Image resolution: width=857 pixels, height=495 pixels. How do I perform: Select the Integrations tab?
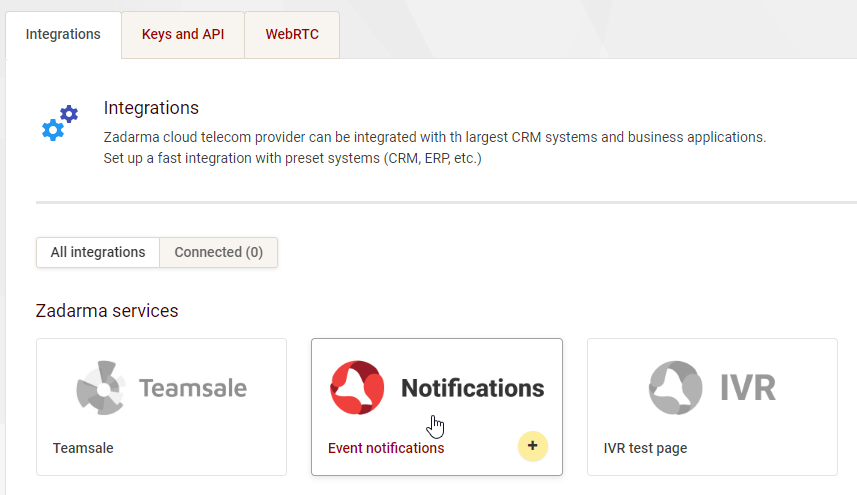[x=63, y=34]
